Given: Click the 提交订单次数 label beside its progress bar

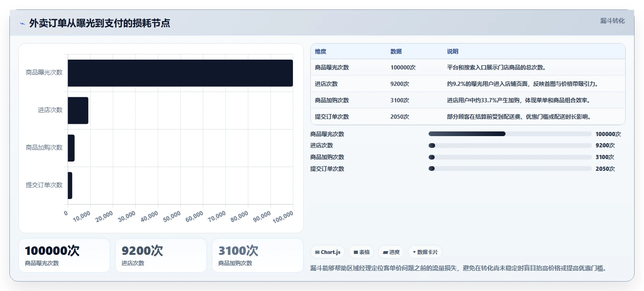Looking at the screenshot, I should [x=327, y=169].
